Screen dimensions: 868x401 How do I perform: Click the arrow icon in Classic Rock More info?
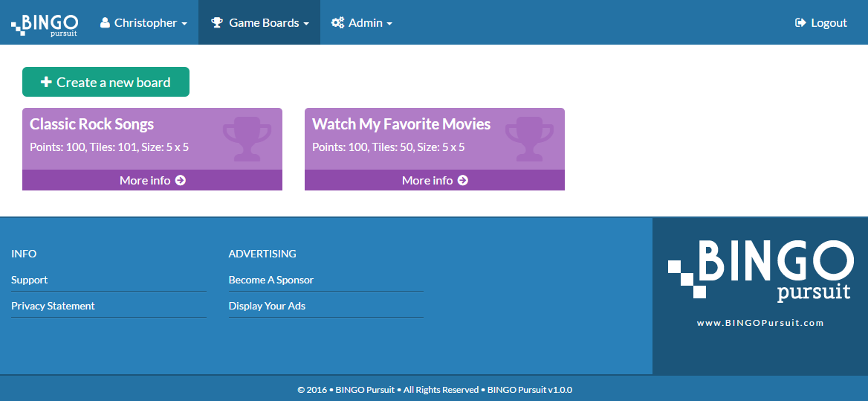[x=181, y=181]
